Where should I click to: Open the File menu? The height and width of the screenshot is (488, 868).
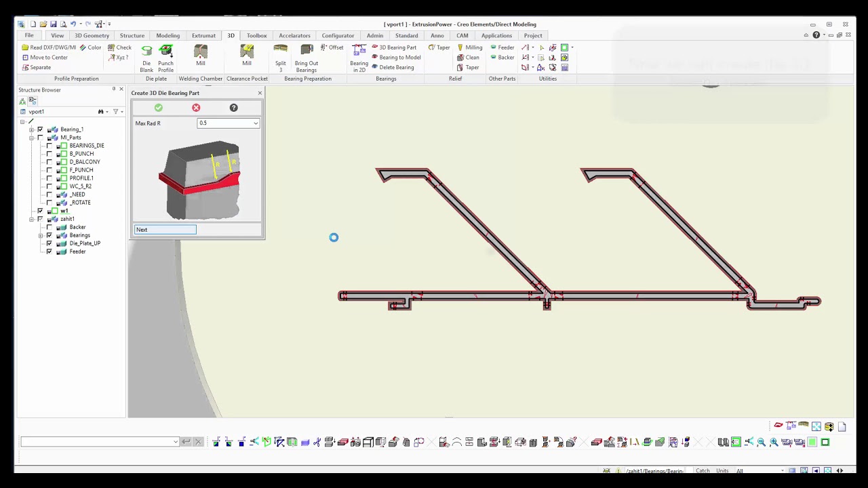point(29,35)
